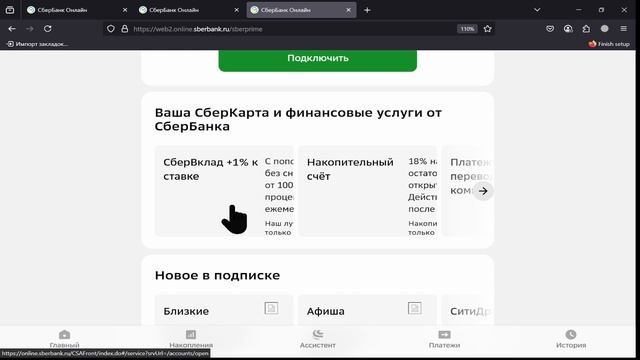Open Платежи in bottom navigation
This screenshot has width=640, height=360.
click(x=444, y=339)
